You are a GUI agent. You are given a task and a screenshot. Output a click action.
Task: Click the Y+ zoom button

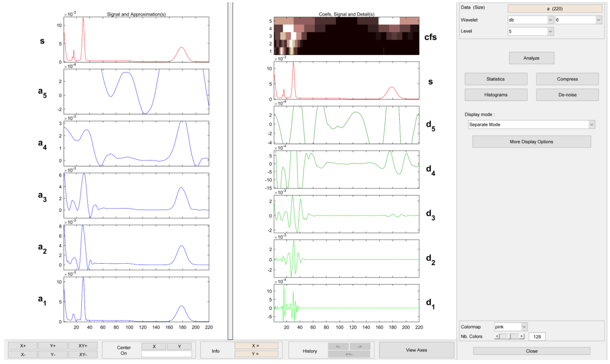[53, 346]
